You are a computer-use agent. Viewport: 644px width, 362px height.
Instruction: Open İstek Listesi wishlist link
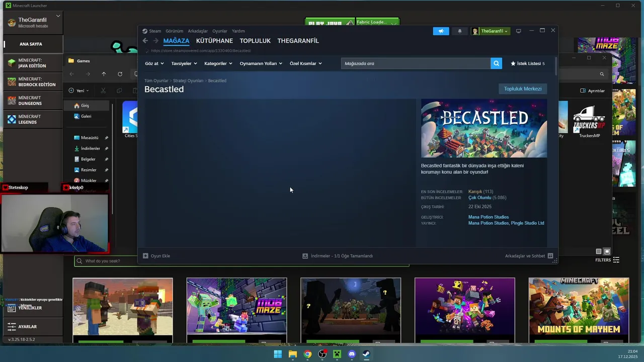click(527, 63)
